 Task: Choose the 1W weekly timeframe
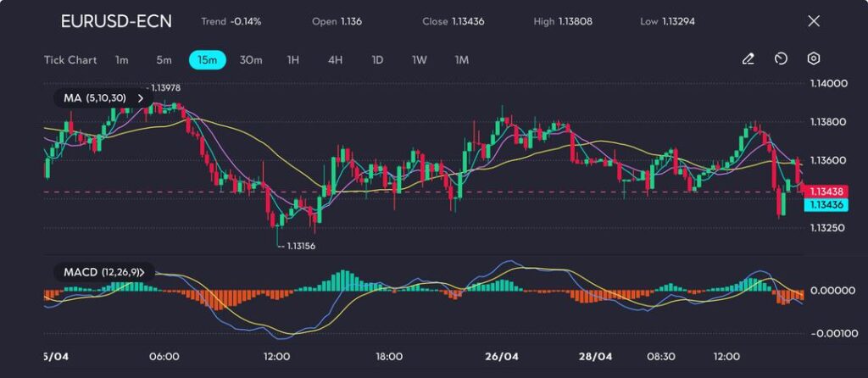tap(420, 60)
